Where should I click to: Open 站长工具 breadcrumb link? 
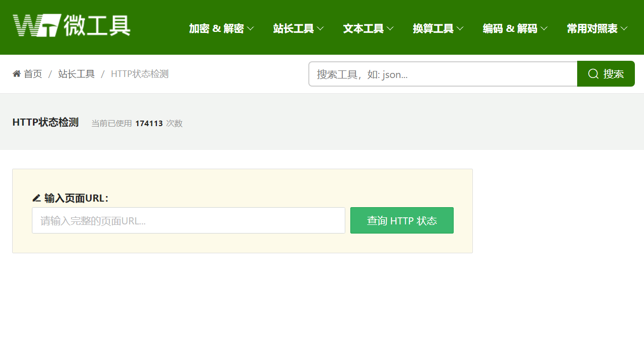coord(76,74)
